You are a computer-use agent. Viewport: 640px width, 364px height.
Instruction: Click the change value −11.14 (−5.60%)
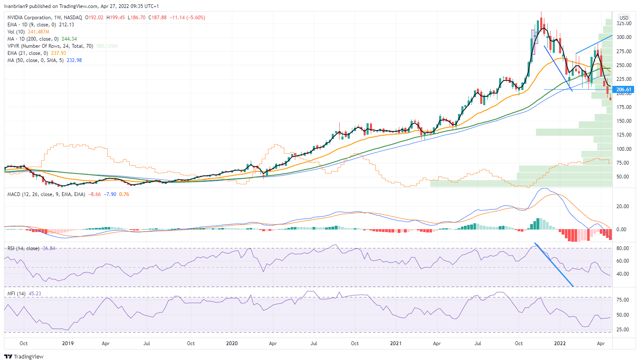click(x=187, y=18)
